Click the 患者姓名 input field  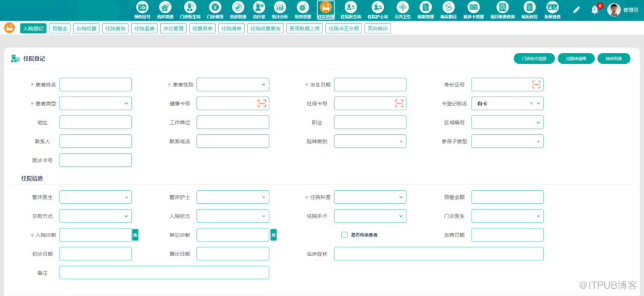[96, 85]
